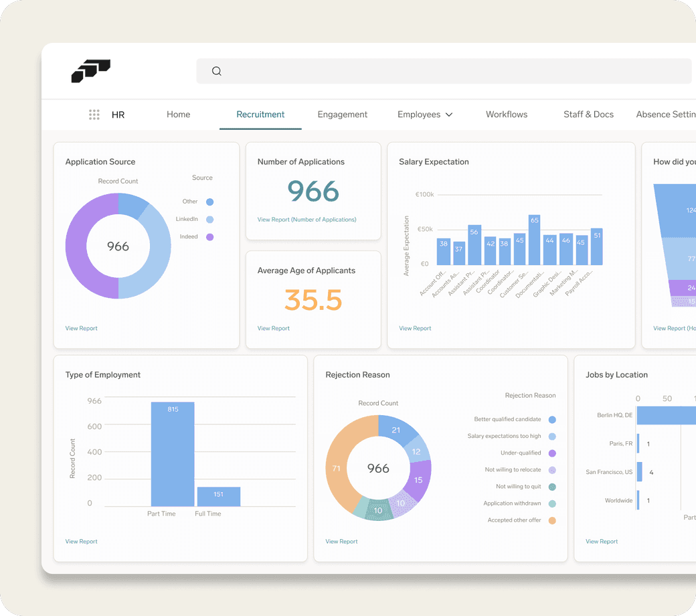Click the Berlin HQ, DE location bar
Screen dimensions: 696x616
click(x=667, y=415)
